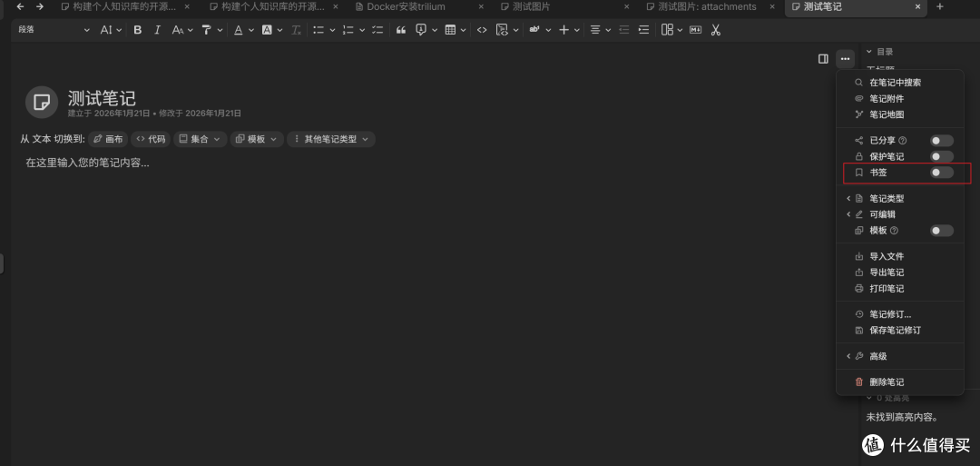This screenshot has height=466, width=980.
Task: Open the font size AI dropdown
Action: pyautogui.click(x=111, y=29)
